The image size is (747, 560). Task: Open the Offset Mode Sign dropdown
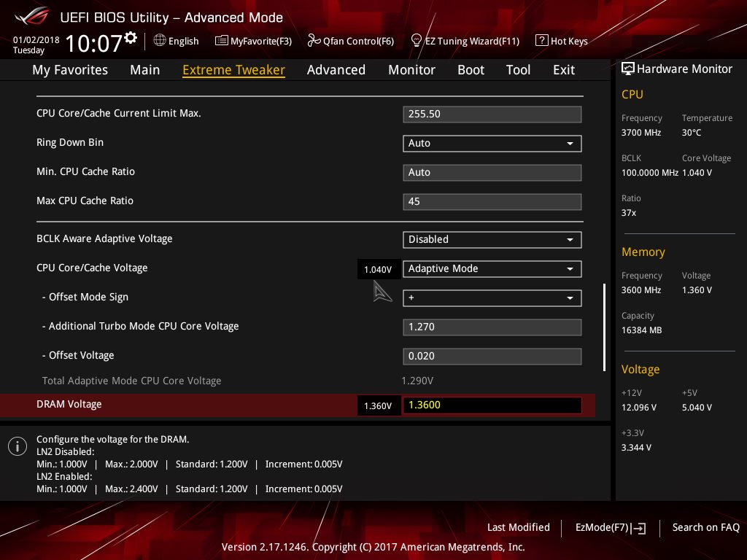(492, 297)
